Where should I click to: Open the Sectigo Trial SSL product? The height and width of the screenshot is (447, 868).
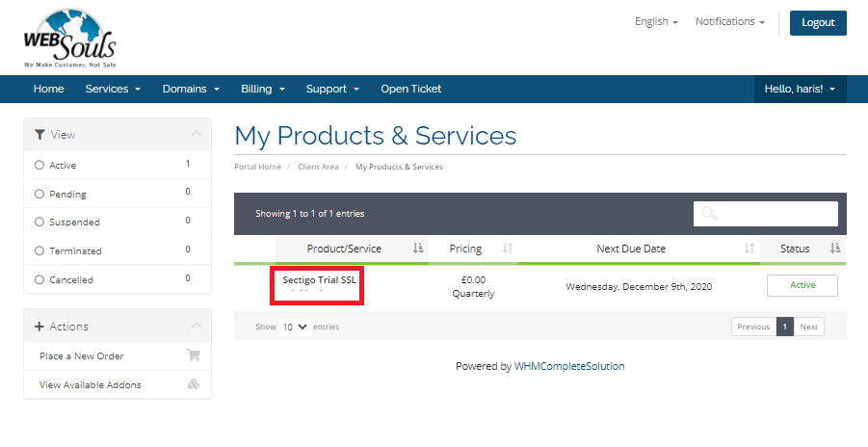point(319,280)
